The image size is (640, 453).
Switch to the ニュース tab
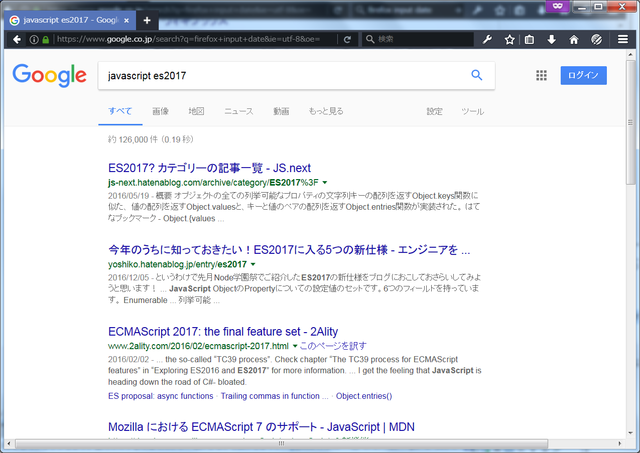point(239,111)
